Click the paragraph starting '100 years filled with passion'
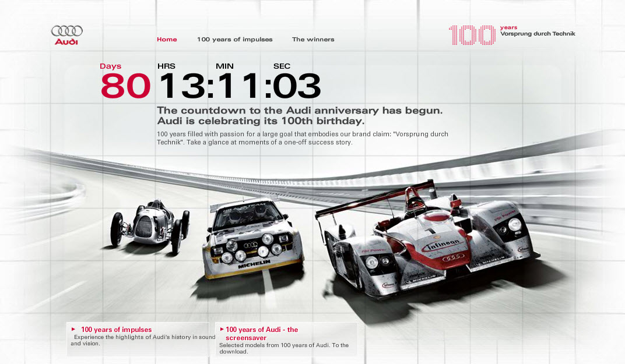Viewport: 625px width, 364px height. [303, 138]
